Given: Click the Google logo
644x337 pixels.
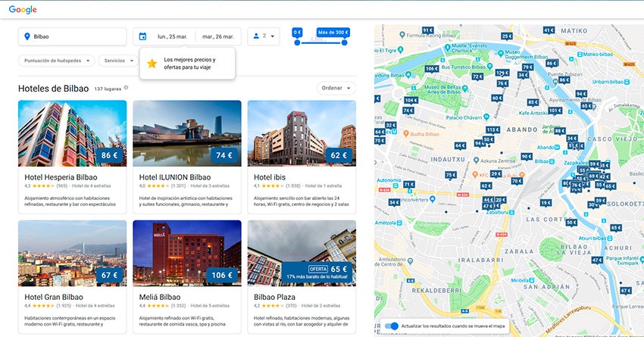Looking at the screenshot, I should pyautogui.click(x=23, y=10).
